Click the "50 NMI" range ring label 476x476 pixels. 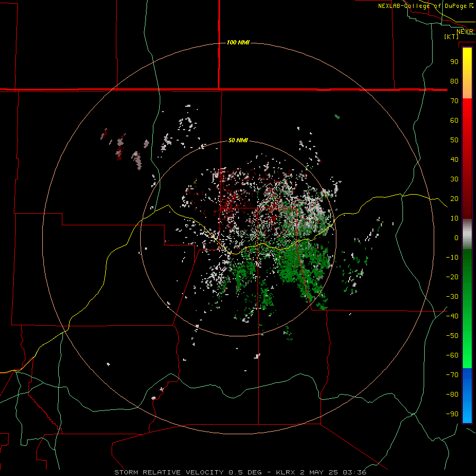[x=238, y=140]
